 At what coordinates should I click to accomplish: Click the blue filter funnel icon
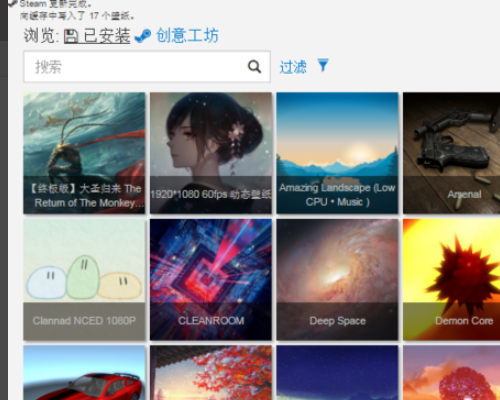[323, 65]
